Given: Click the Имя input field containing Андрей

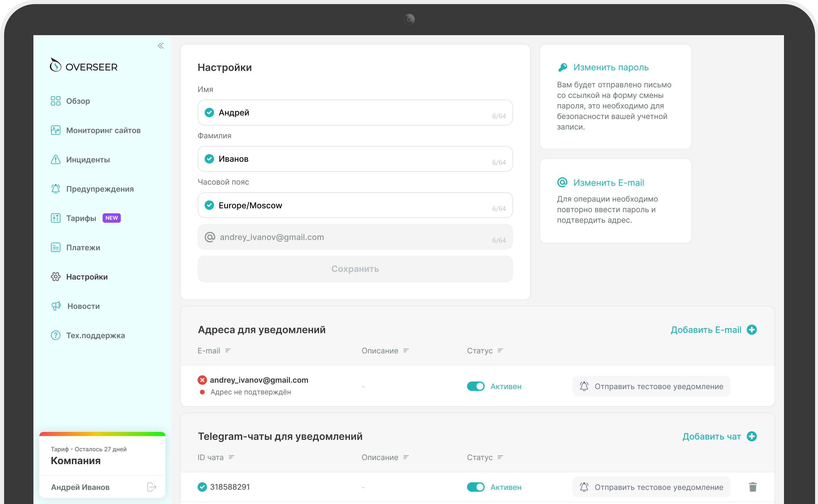Looking at the screenshot, I should tap(355, 113).
